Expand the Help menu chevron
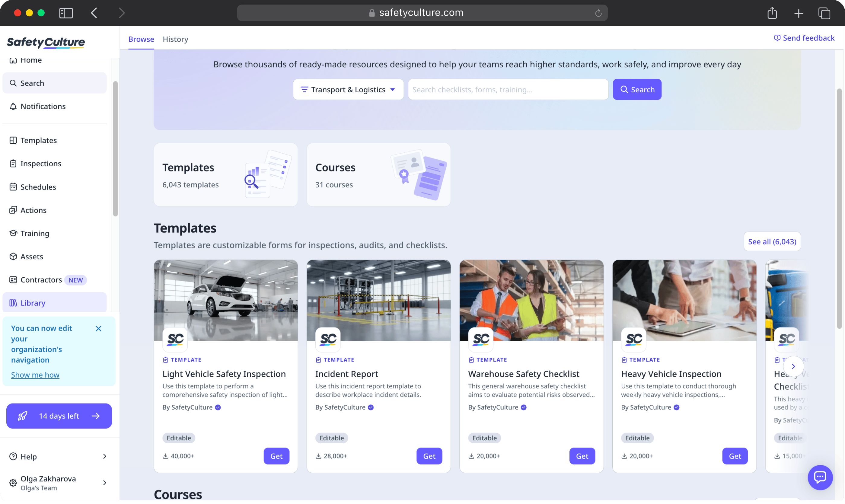Image resolution: width=845 pixels, height=504 pixels. pyautogui.click(x=105, y=456)
